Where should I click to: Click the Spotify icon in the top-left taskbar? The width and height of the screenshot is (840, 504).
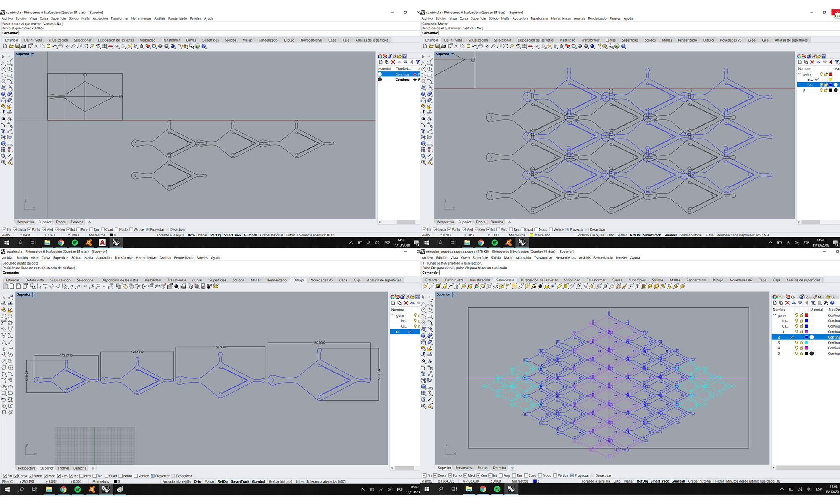tap(75, 243)
